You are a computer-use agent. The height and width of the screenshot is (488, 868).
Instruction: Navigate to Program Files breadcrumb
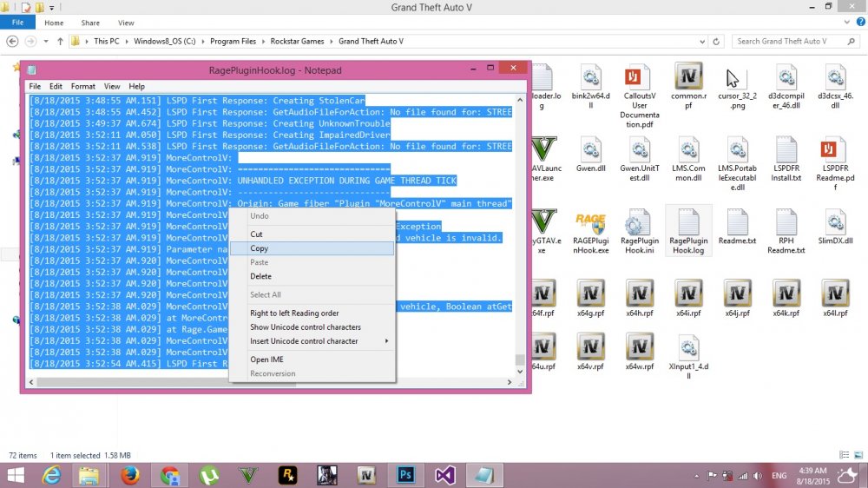coord(233,42)
